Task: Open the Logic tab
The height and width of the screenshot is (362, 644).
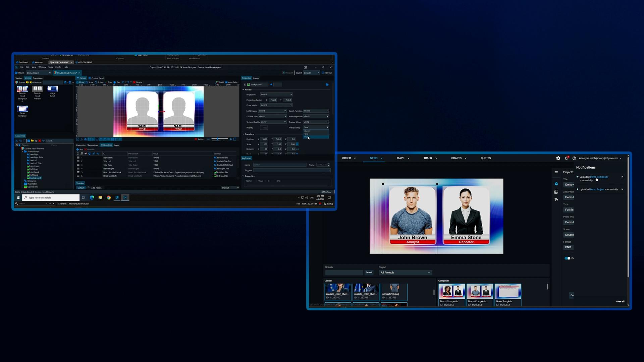Action: [117, 145]
